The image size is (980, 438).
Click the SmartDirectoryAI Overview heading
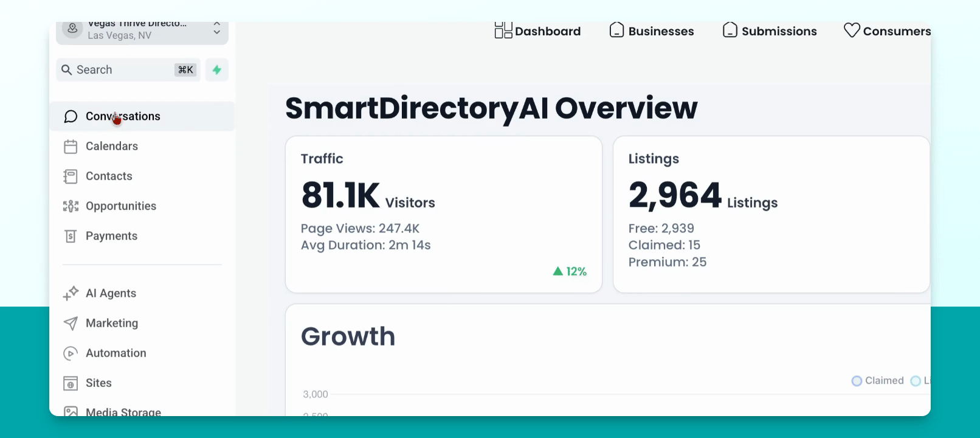(x=491, y=108)
